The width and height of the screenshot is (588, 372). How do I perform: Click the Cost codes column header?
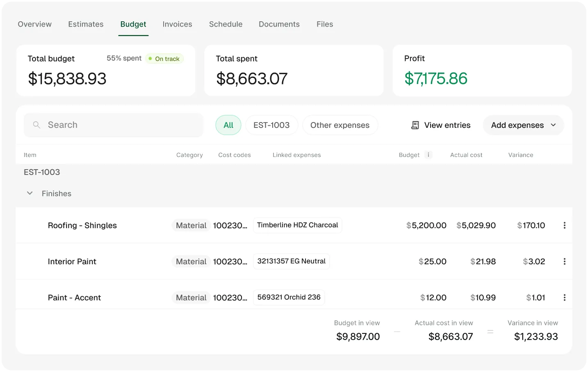click(235, 155)
